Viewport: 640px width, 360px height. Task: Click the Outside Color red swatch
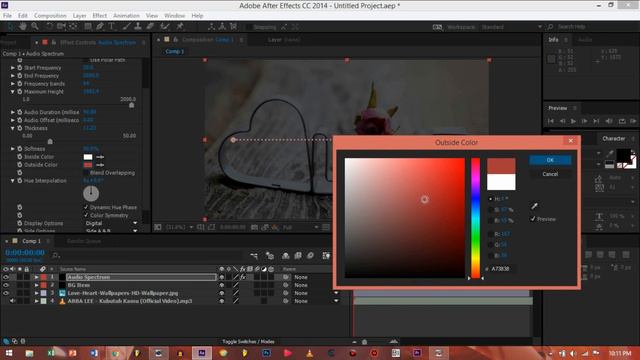(88, 165)
